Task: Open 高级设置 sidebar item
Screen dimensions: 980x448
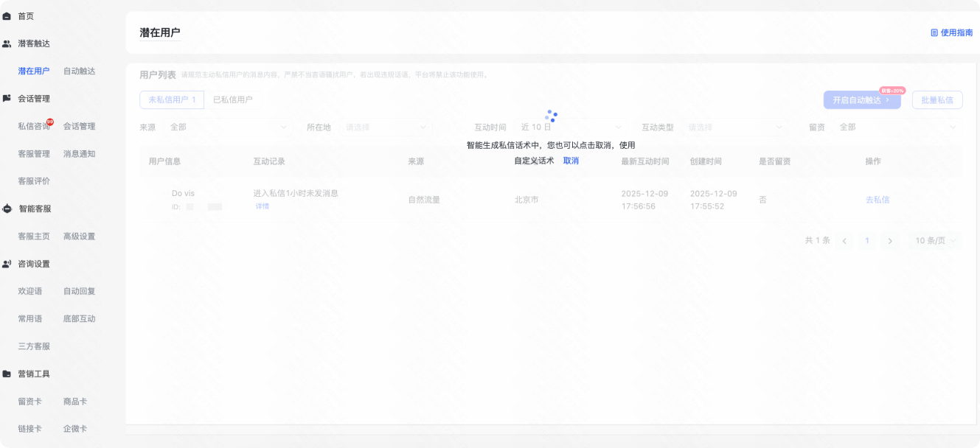Action: pyautogui.click(x=79, y=237)
